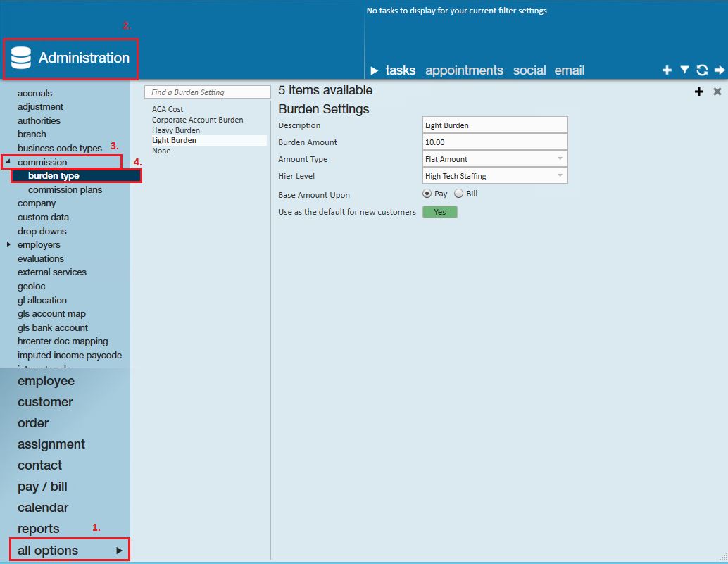This screenshot has width=728, height=564.
Task: Open hrcenter doc mapping in the tree
Action: (x=63, y=341)
